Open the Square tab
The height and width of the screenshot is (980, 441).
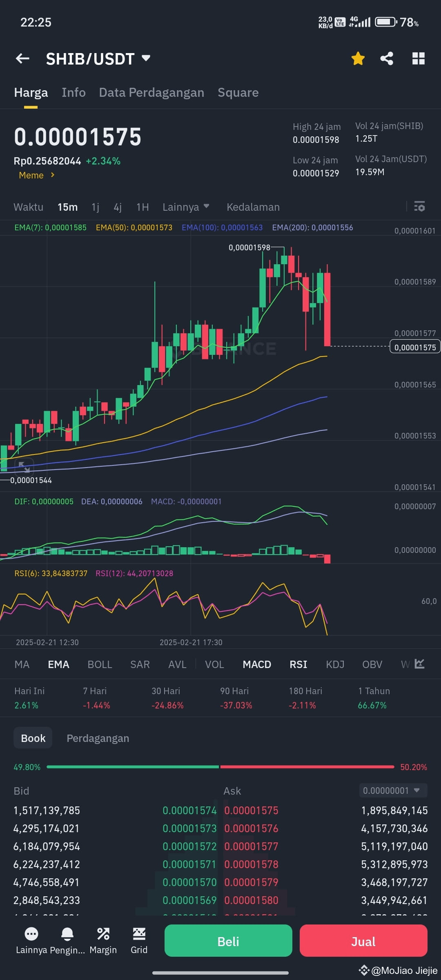tap(238, 92)
